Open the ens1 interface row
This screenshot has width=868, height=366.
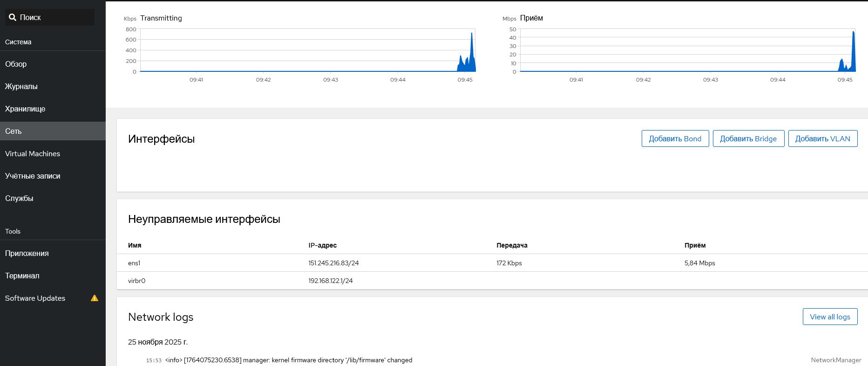(x=134, y=263)
